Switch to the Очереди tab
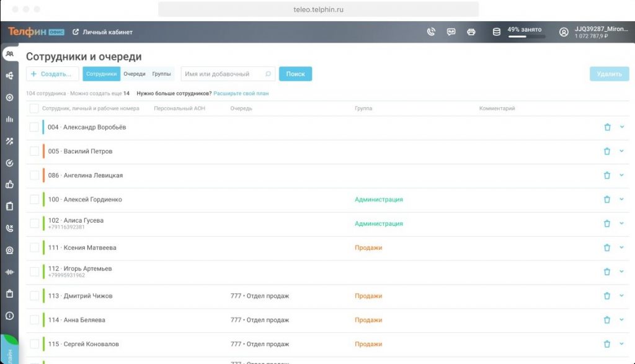This screenshot has height=364, width=635. click(134, 74)
